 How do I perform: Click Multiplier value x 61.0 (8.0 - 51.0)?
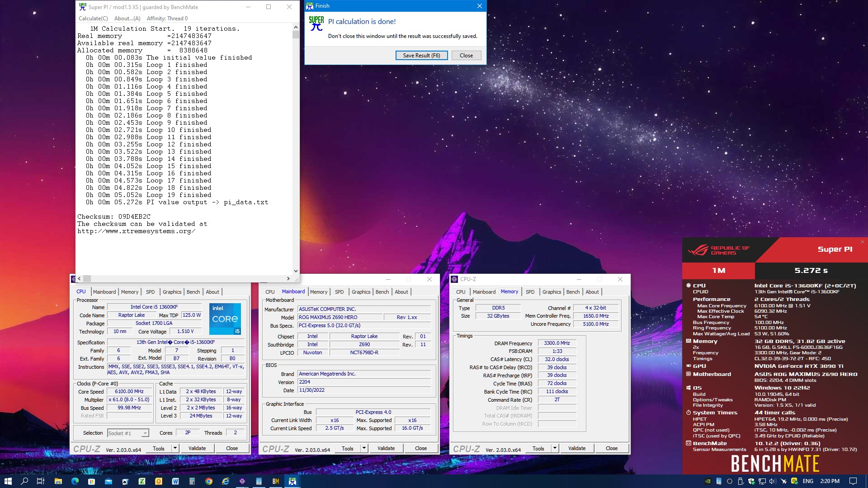(x=129, y=400)
